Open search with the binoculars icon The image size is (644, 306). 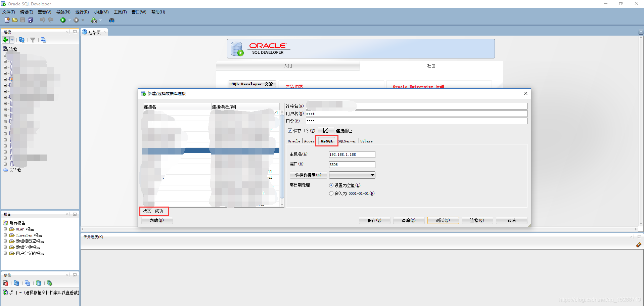coord(112,20)
